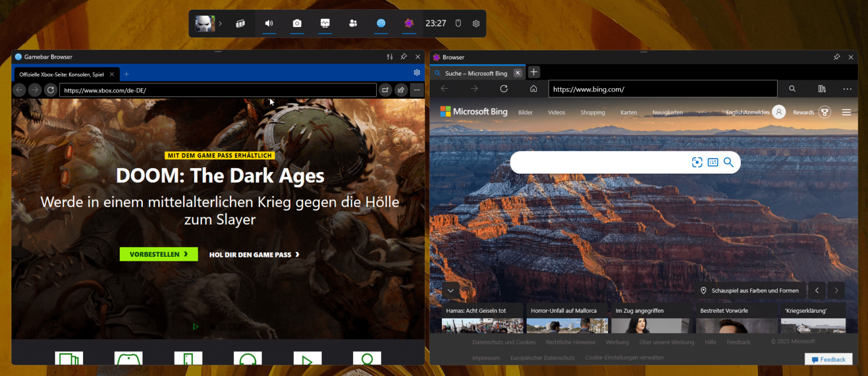Viewport: 868px width, 376px height.
Task: Expand the chevron next to the Xbox profile avatar
Action: pyautogui.click(x=220, y=23)
